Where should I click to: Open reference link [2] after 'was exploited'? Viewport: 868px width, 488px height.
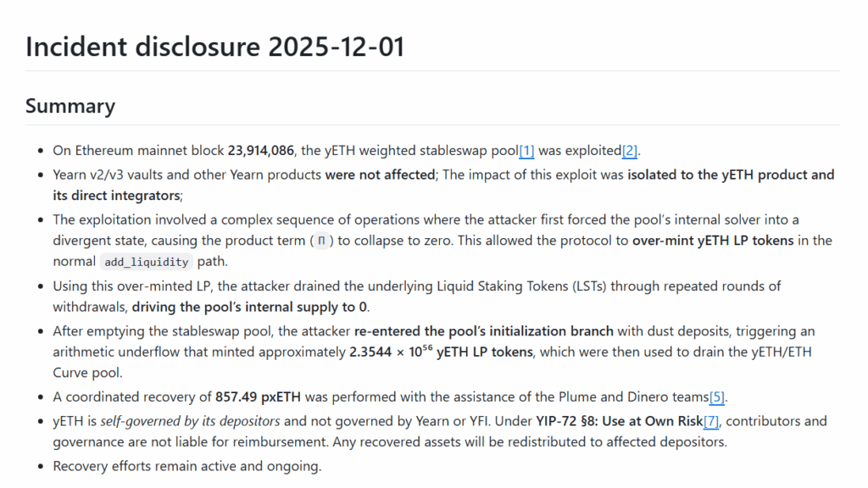630,151
